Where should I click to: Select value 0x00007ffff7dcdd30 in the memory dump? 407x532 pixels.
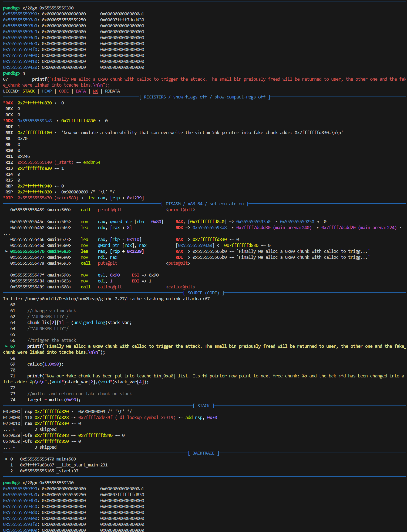pyautogui.click(x=122, y=20)
